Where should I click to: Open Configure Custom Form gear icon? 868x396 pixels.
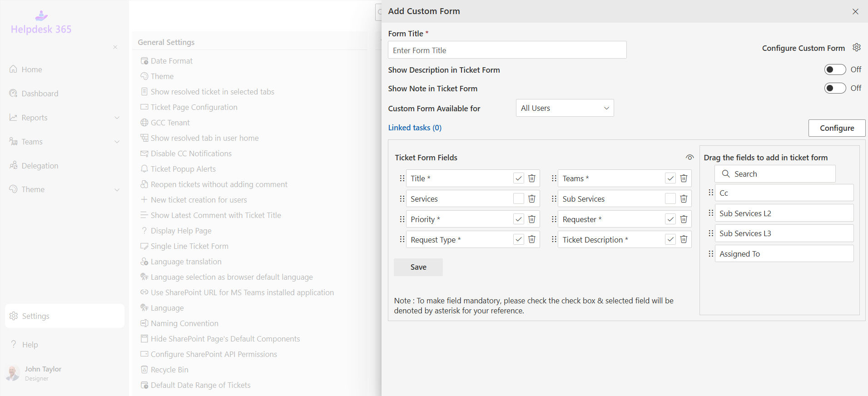(857, 47)
